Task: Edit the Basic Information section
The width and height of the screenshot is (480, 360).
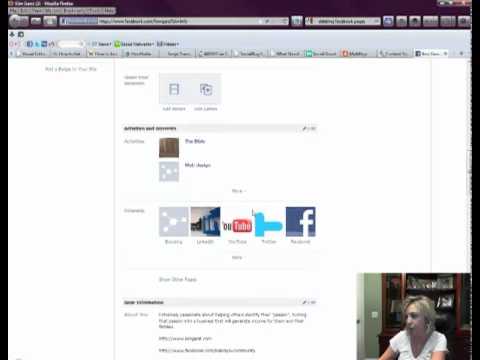Action: click(309, 302)
